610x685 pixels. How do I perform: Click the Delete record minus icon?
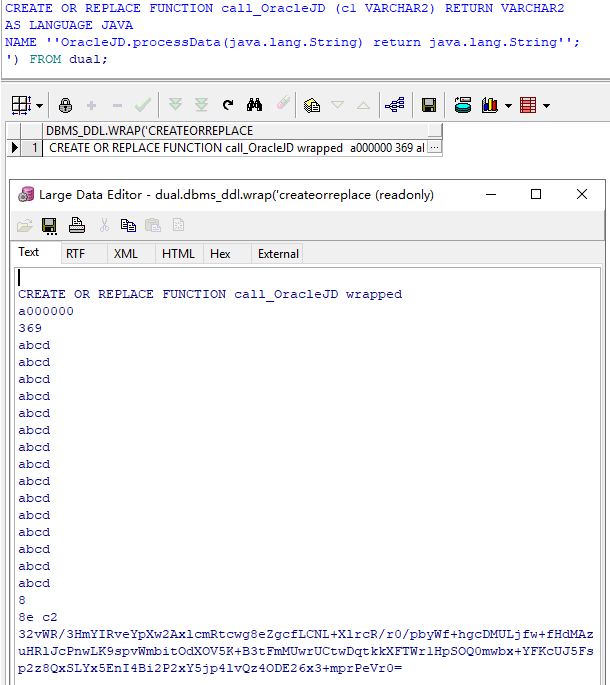coord(117,105)
